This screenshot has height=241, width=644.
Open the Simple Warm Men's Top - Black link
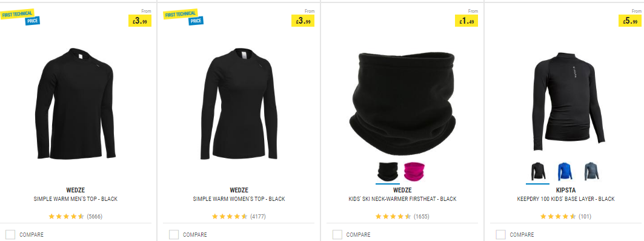coord(76,199)
